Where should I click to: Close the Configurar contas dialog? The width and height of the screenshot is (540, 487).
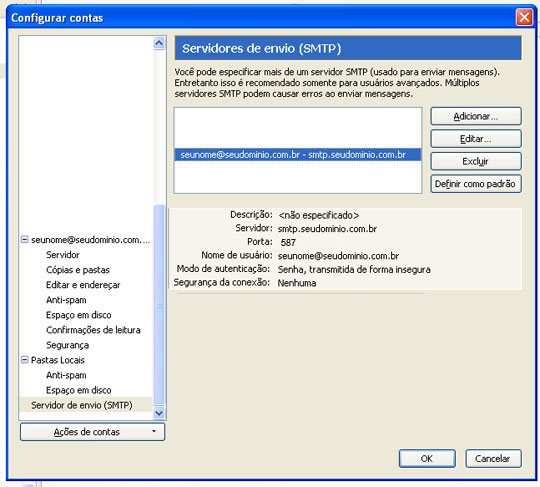524,17
